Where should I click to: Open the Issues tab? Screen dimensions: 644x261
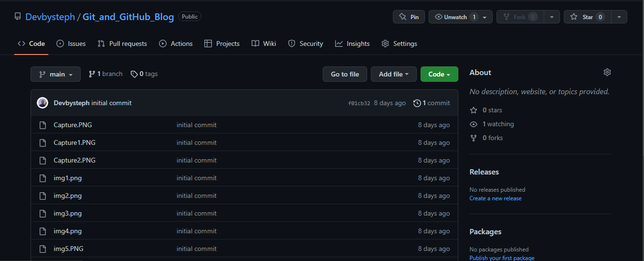point(71,43)
